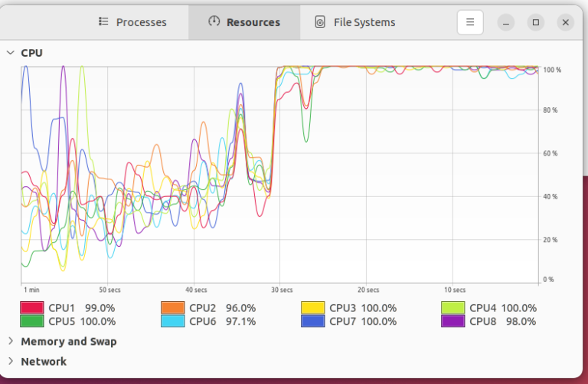Click the red CPU1 color swatch

pos(31,308)
